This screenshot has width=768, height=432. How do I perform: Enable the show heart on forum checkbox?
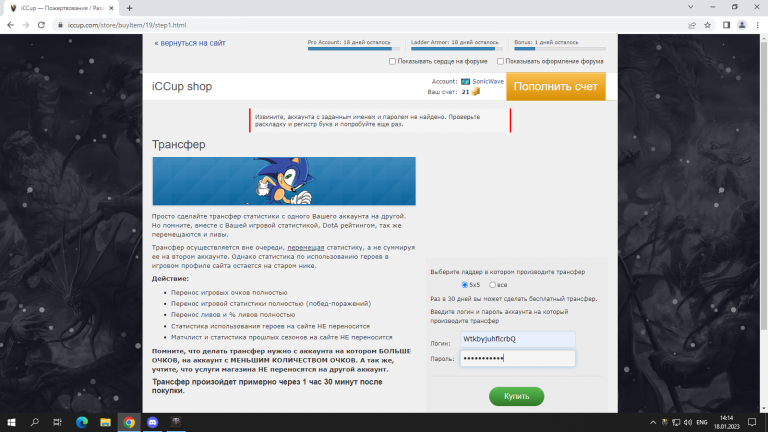coord(392,61)
